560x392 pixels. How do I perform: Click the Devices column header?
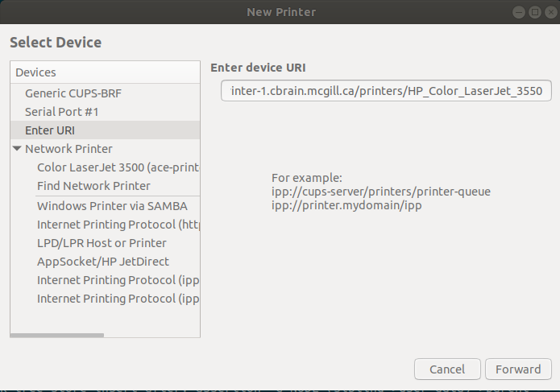click(105, 72)
